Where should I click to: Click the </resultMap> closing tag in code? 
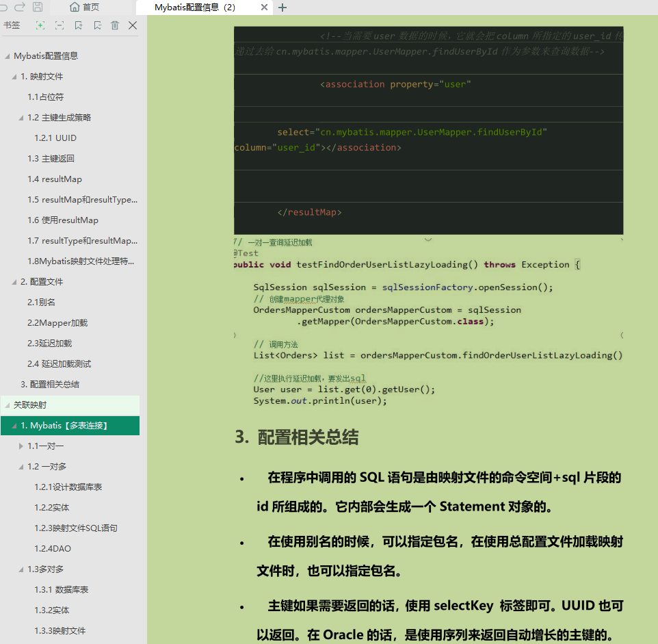[309, 212]
